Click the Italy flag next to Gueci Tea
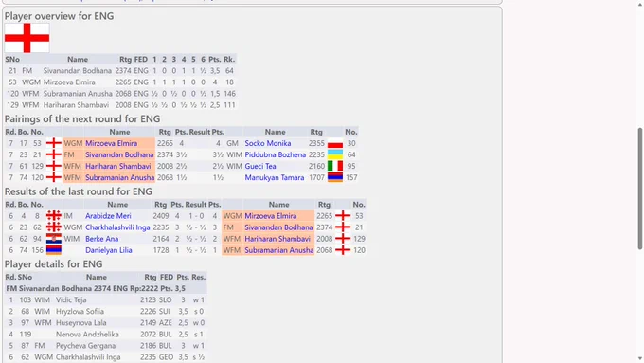The width and height of the screenshot is (644, 363). point(335,167)
